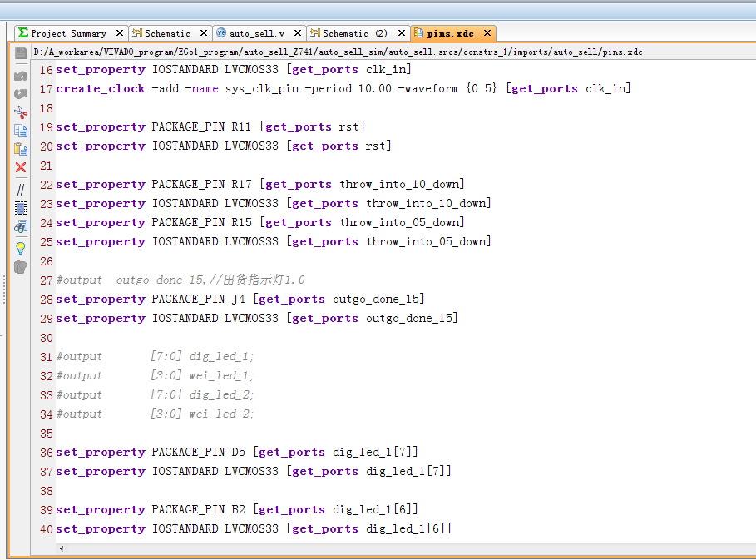Close the auto_sell.v tab

(x=298, y=32)
